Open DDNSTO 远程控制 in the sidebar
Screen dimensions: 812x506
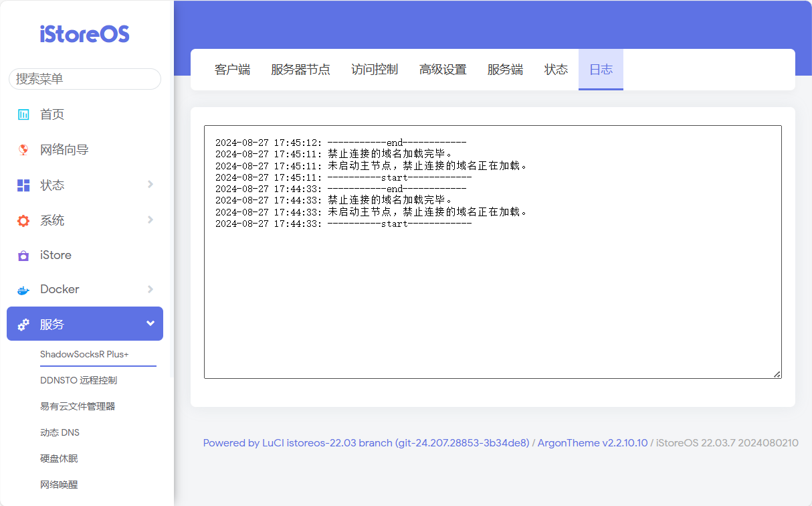[78, 380]
